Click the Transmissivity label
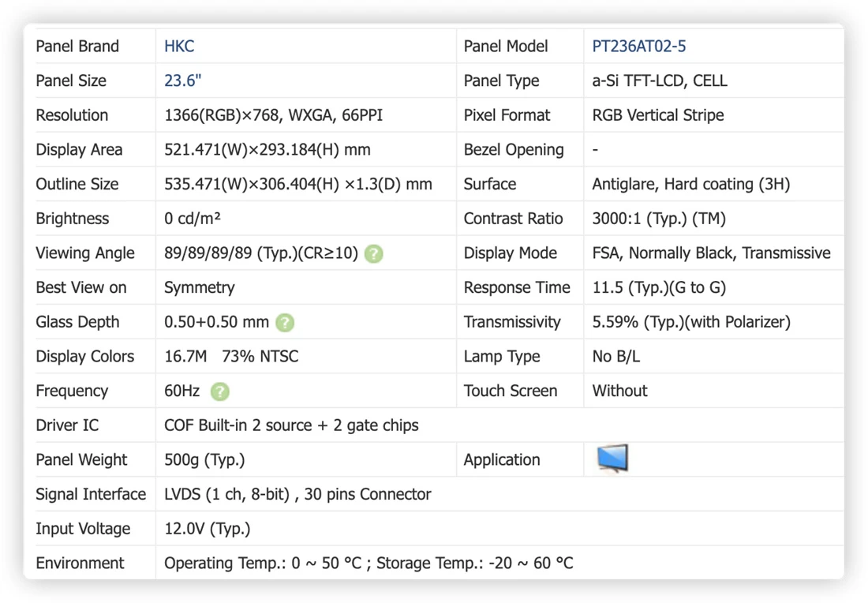The image size is (868, 603). (x=512, y=322)
